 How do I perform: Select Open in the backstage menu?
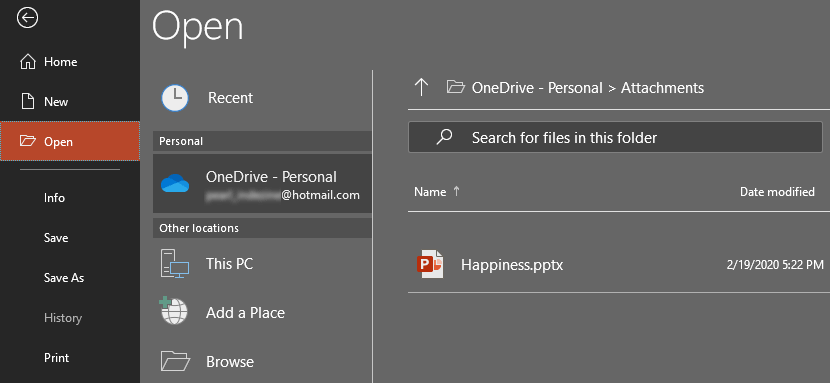point(70,141)
